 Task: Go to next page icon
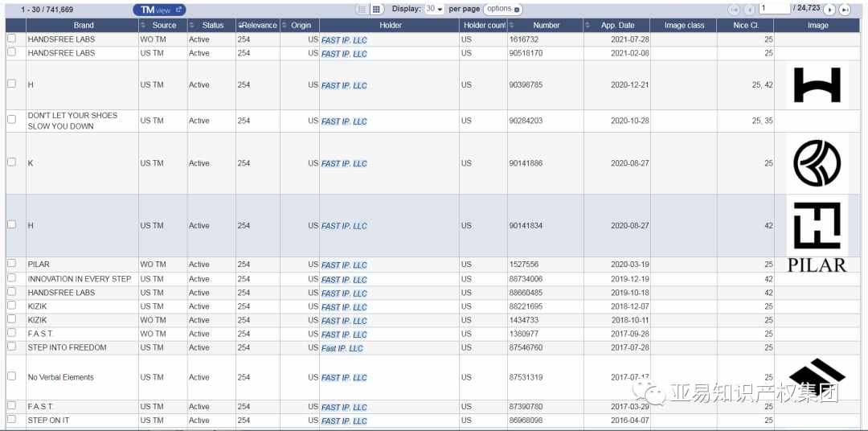[x=829, y=10]
